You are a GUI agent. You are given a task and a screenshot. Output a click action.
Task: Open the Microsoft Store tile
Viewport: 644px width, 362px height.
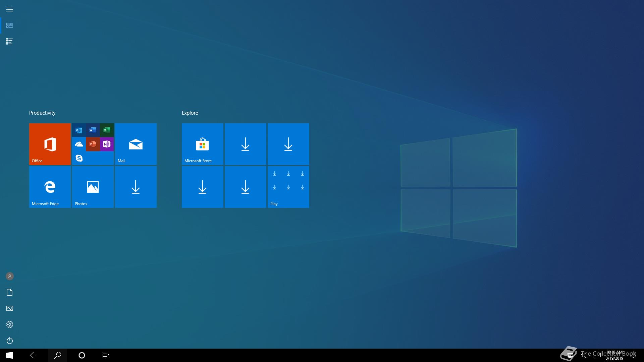(x=203, y=144)
